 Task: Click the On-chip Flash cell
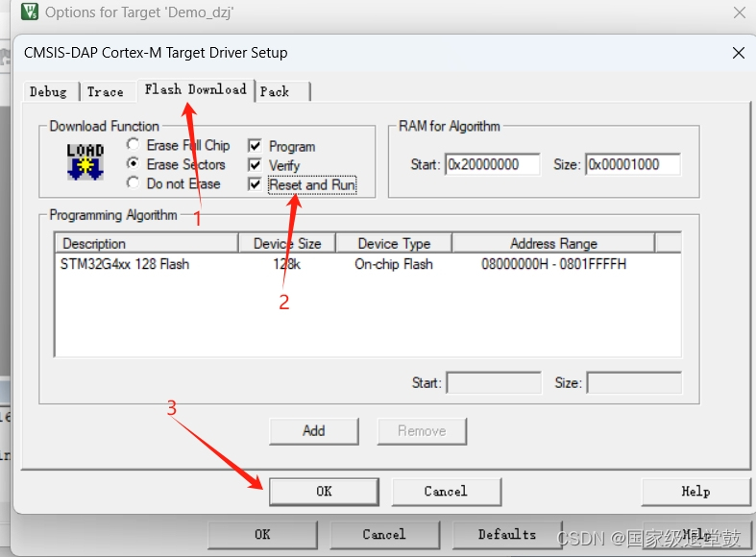[x=394, y=264]
